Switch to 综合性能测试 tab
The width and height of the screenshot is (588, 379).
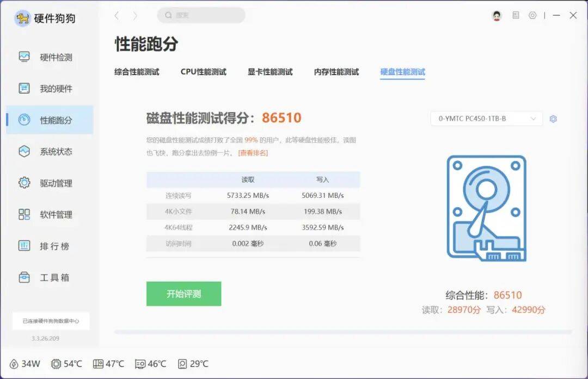tap(137, 72)
